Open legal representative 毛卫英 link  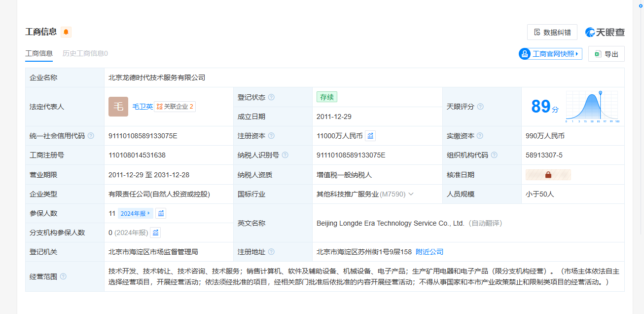pos(143,107)
